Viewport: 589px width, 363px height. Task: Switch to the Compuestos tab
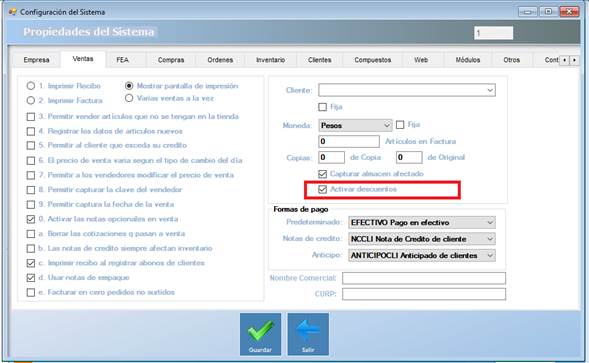tap(373, 60)
